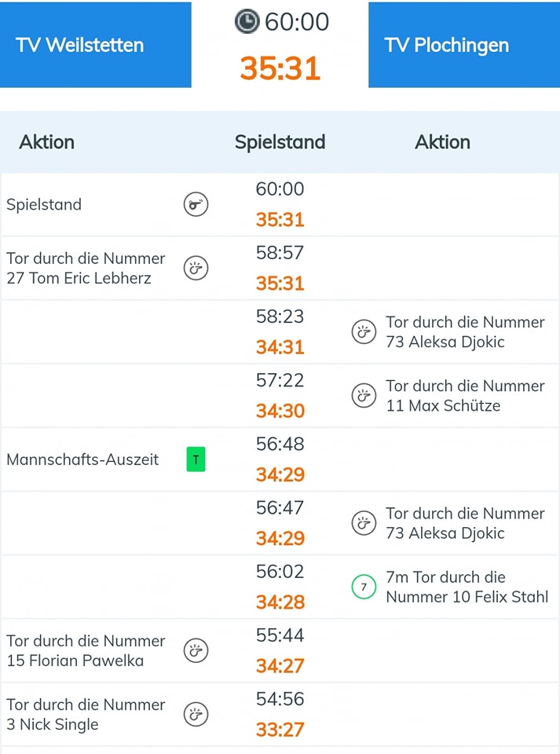The image size is (560, 754).
Task: Click the right Aktion column header
Action: pyautogui.click(x=442, y=142)
